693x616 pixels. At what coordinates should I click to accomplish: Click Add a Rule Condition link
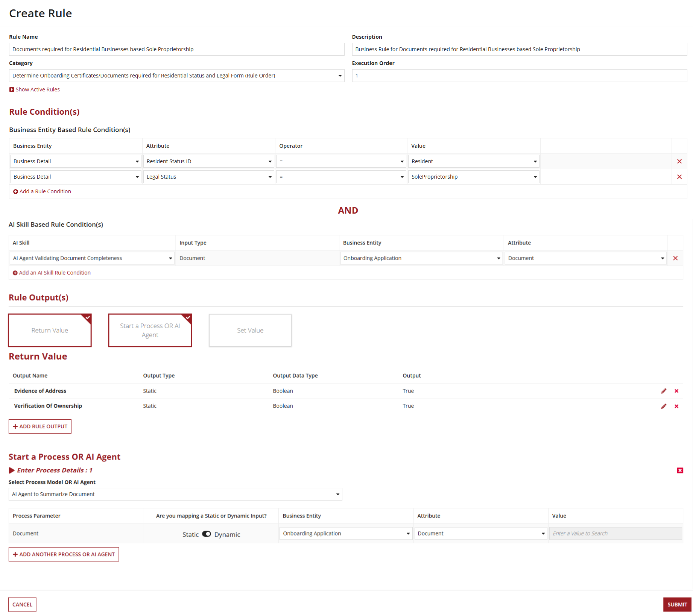[45, 191]
